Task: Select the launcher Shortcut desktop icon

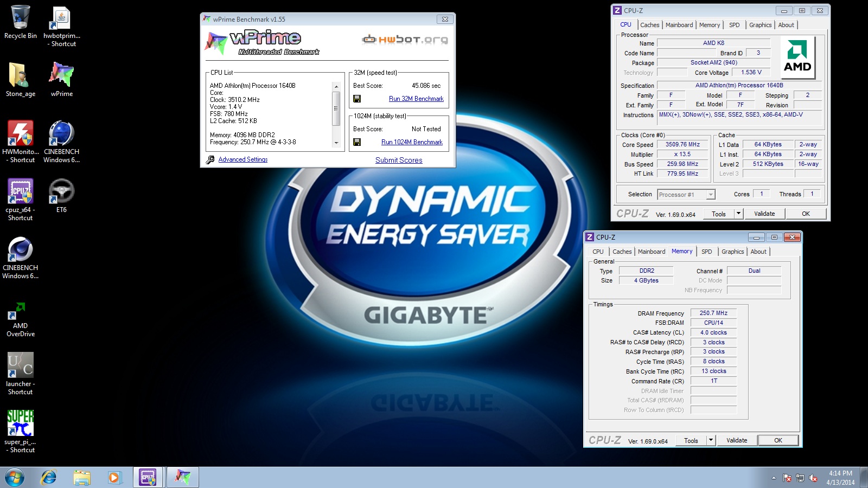Action: [21, 374]
